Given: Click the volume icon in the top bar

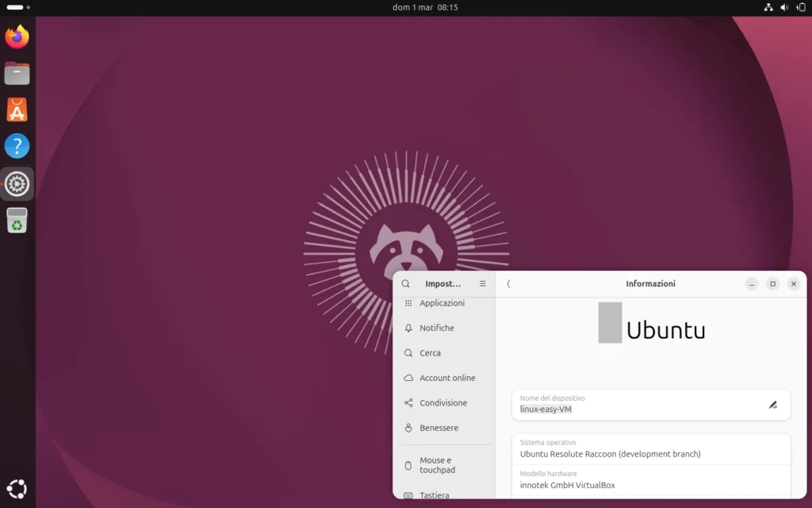Looking at the screenshot, I should pos(784,7).
